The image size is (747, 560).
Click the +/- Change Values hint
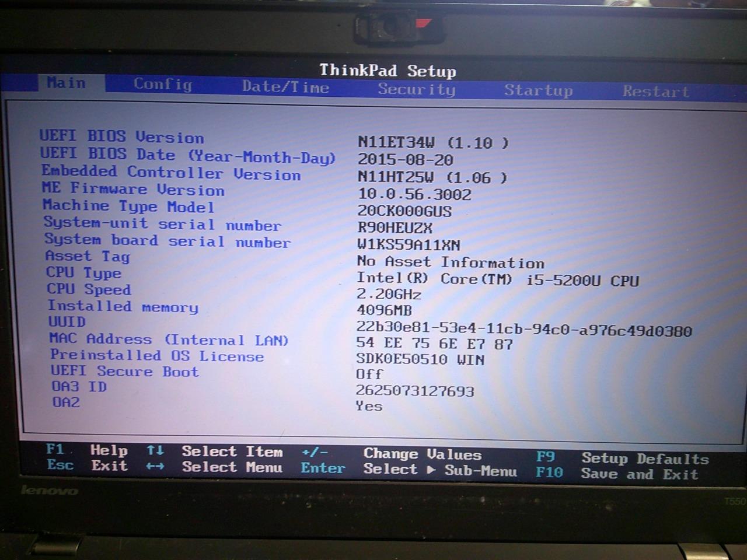[392, 454]
